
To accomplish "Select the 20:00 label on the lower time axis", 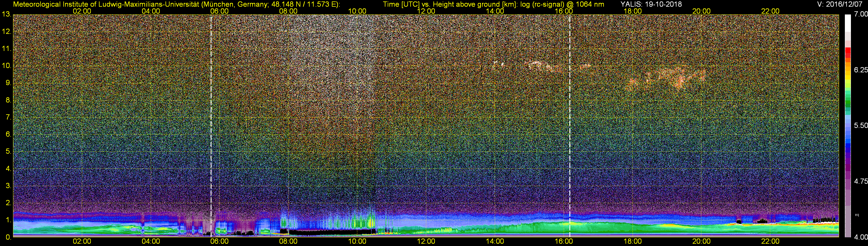I will click(701, 241).
